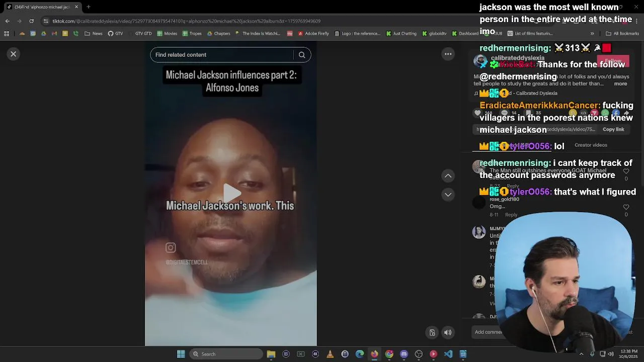Screen dimensions: 644x362
Task: Click the taskbar Search box
Action: click(x=226, y=354)
